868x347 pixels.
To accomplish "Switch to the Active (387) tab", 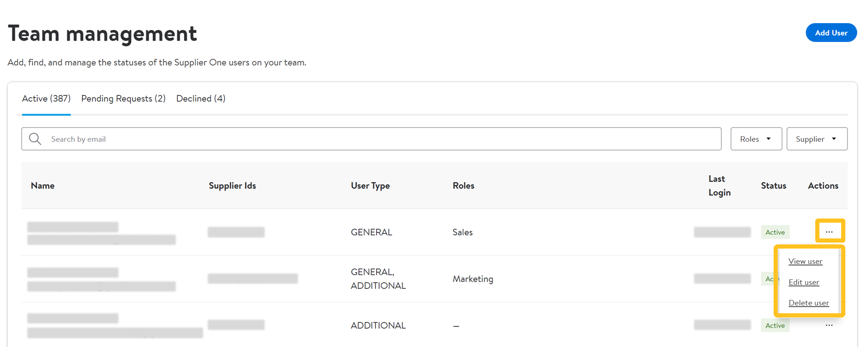I will coord(46,98).
